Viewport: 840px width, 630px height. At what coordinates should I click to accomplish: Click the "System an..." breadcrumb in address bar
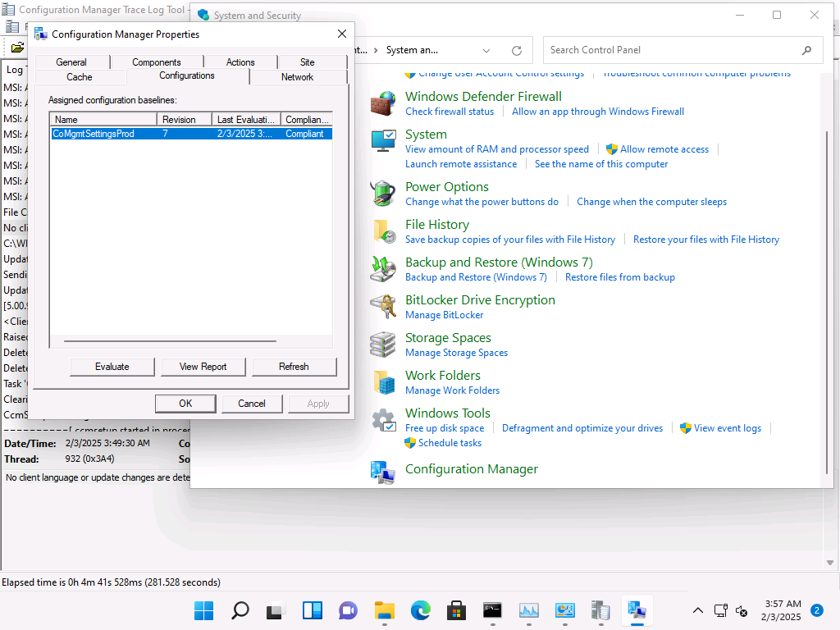click(x=412, y=50)
